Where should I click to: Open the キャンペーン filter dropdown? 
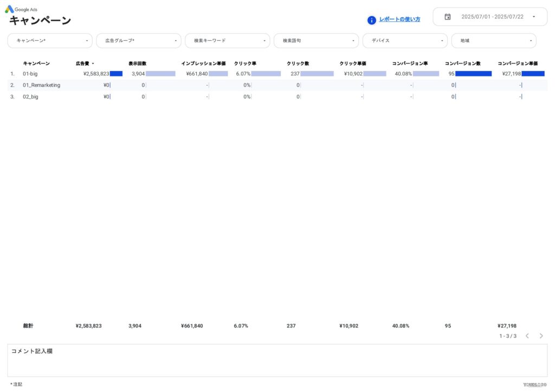click(x=49, y=40)
